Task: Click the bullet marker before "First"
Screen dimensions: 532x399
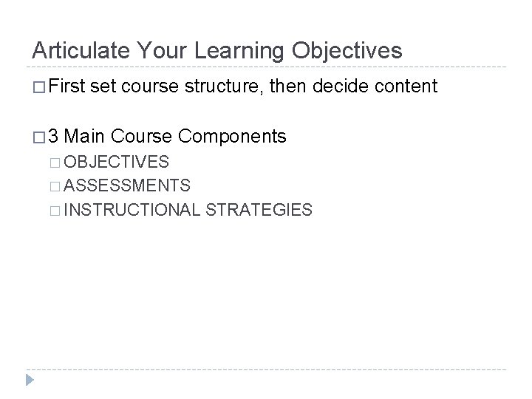Action: (x=38, y=89)
